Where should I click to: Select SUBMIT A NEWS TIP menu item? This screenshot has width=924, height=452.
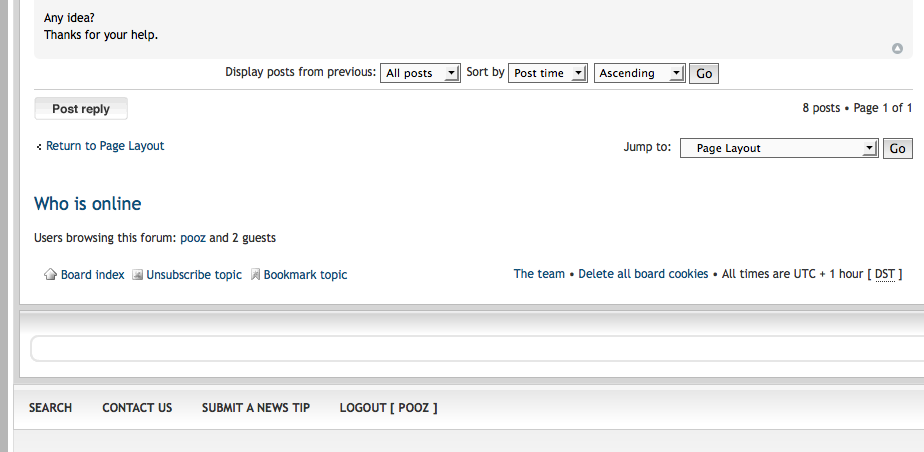(256, 408)
